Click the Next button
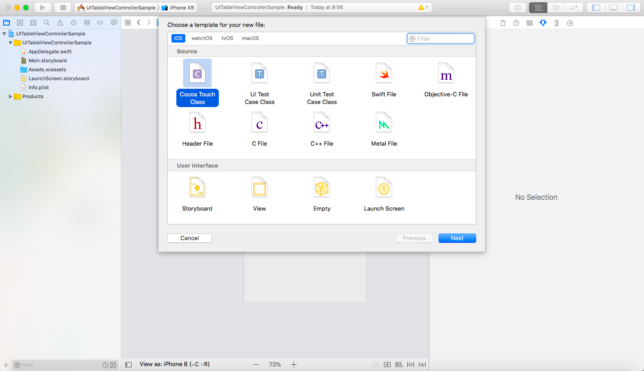 [x=457, y=238]
